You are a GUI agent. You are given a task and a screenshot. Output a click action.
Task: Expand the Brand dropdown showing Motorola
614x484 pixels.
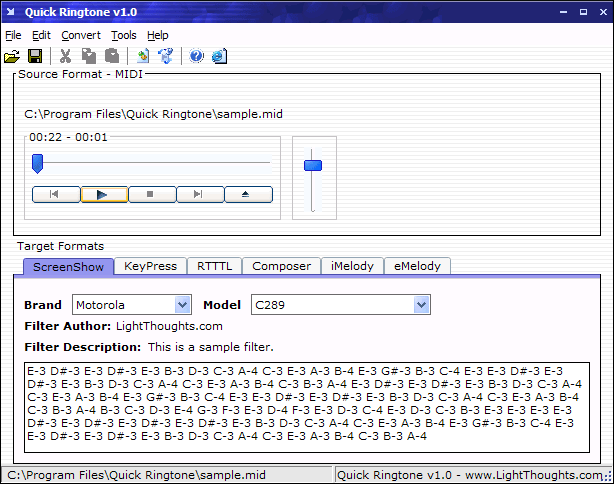pos(182,305)
